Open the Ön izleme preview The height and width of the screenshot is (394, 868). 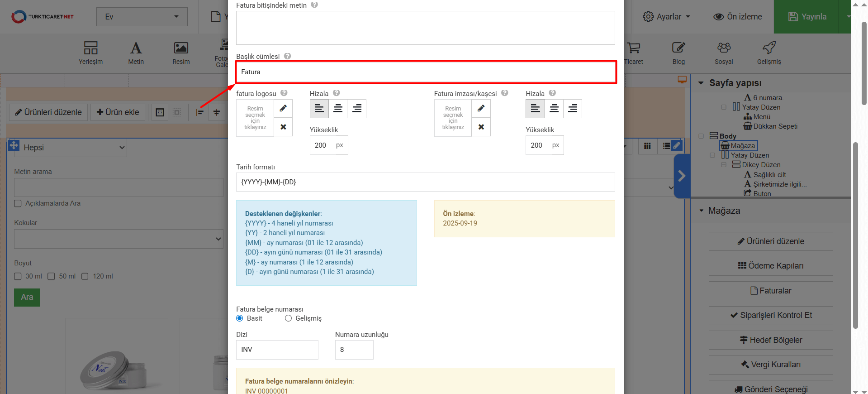pos(738,17)
